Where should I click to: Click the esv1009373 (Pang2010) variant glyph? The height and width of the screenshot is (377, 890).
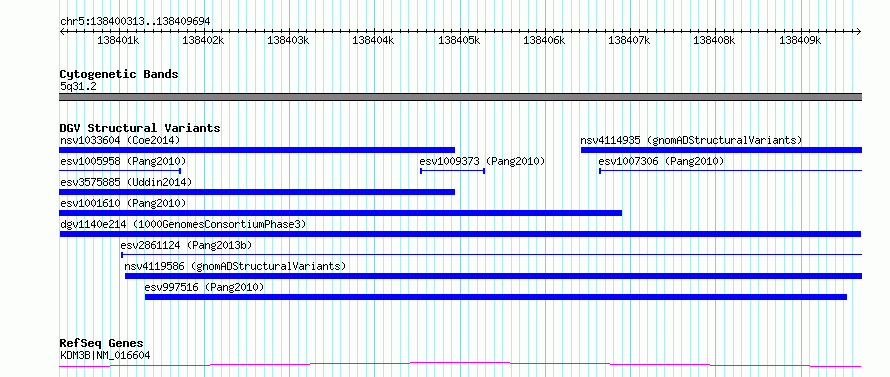tap(452, 171)
